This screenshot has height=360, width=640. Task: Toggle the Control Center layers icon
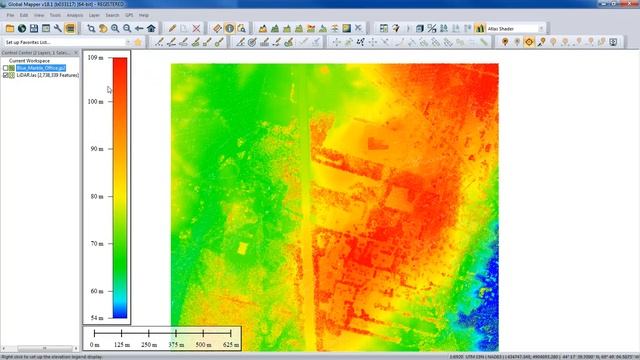(70, 28)
